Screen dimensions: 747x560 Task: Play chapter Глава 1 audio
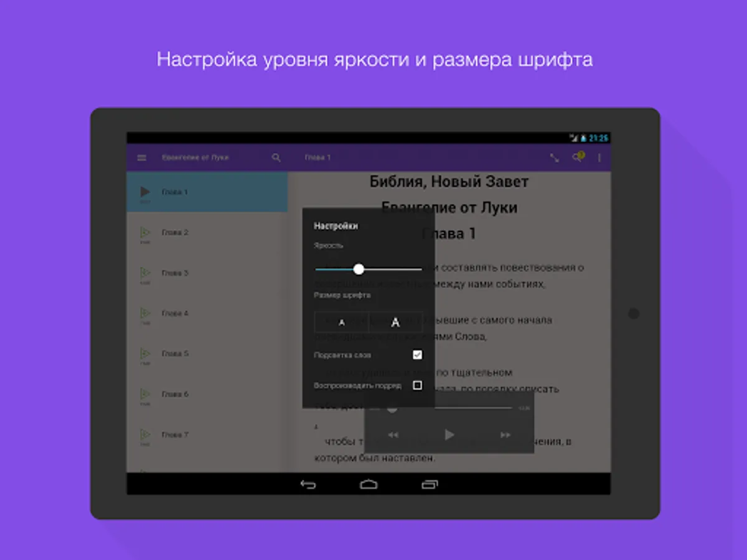pos(145,192)
